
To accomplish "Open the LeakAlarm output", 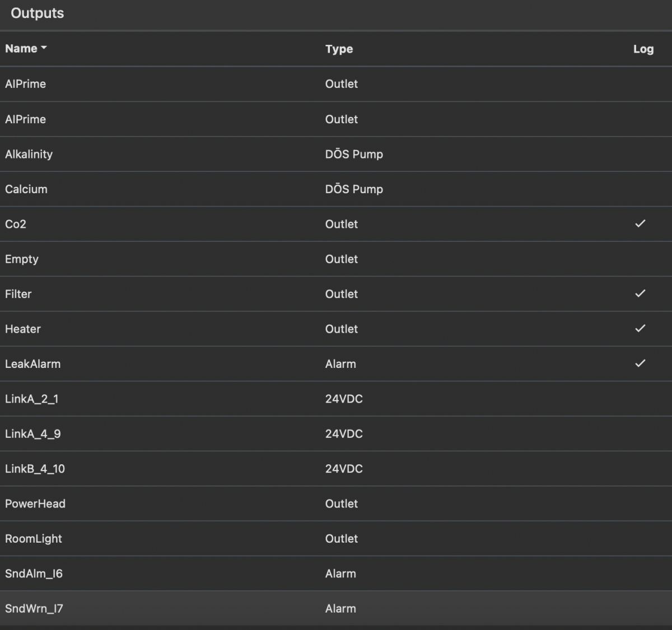I will [x=32, y=364].
